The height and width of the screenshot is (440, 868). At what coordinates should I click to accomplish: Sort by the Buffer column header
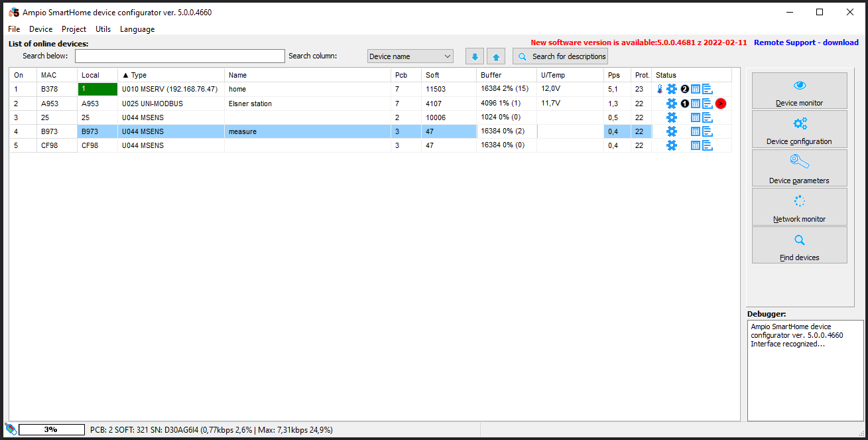tap(507, 75)
